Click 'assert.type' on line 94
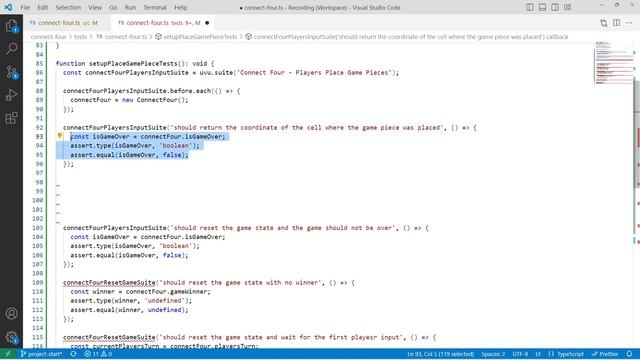This screenshot has height=360, width=640. pyautogui.click(x=91, y=146)
